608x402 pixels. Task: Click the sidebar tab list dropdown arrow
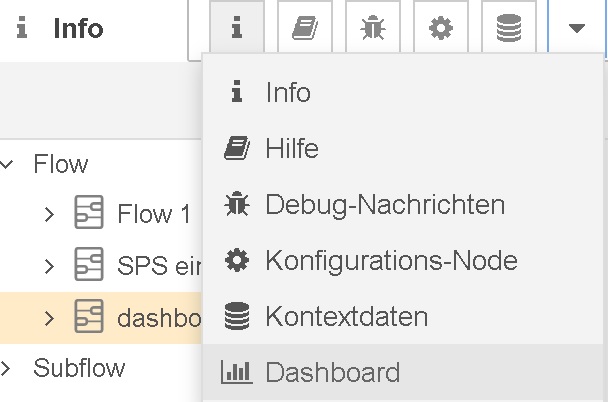click(577, 28)
